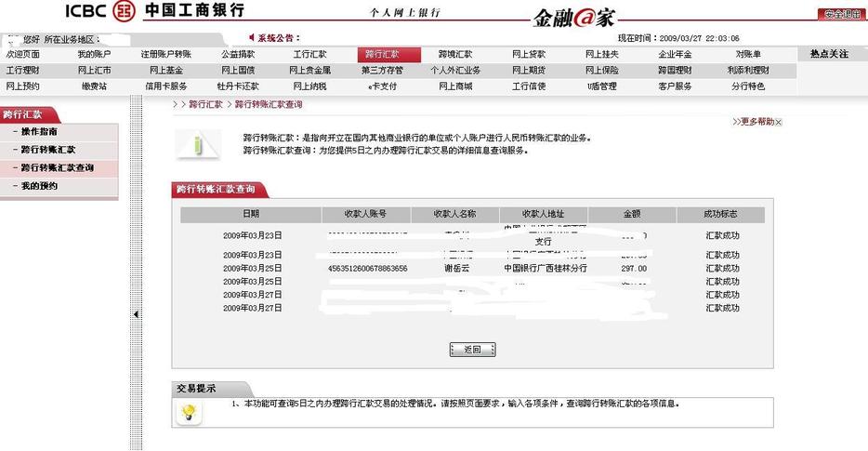Viewport: 868px width, 451px height.
Task: Click the 安全退出 logout button
Action: coord(840,14)
